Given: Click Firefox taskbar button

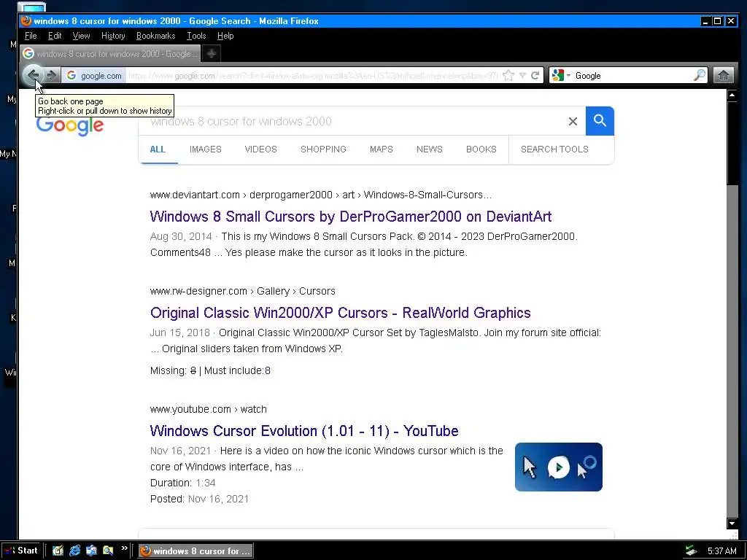Looking at the screenshot, I should coord(196,551).
